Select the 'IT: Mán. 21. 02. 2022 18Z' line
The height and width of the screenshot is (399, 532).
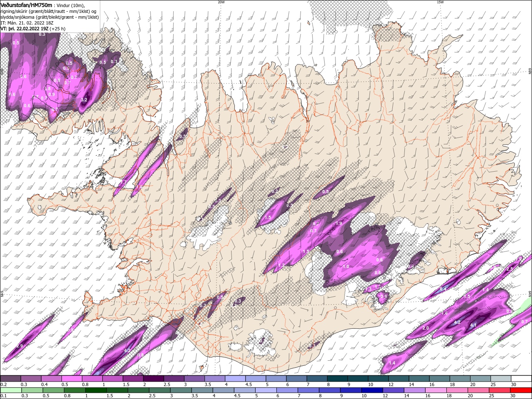pyautogui.click(x=27, y=23)
